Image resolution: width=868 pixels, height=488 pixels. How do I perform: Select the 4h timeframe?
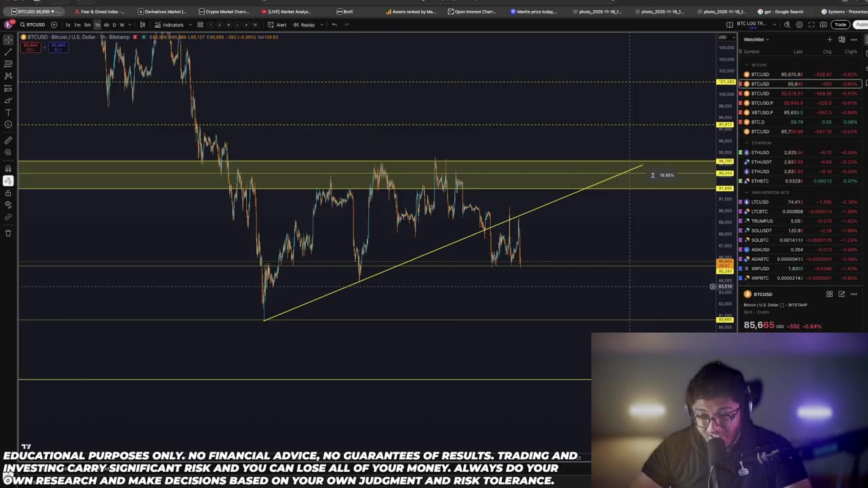point(106,24)
